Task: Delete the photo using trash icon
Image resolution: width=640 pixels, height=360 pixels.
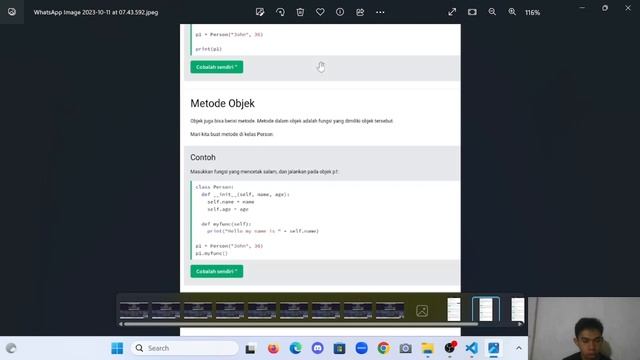Action: pos(300,12)
